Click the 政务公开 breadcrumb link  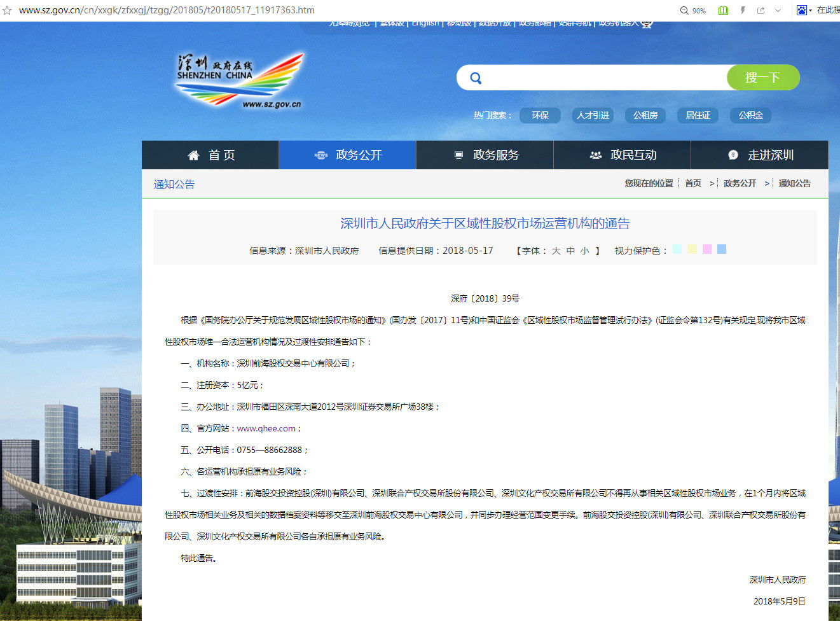740,183
